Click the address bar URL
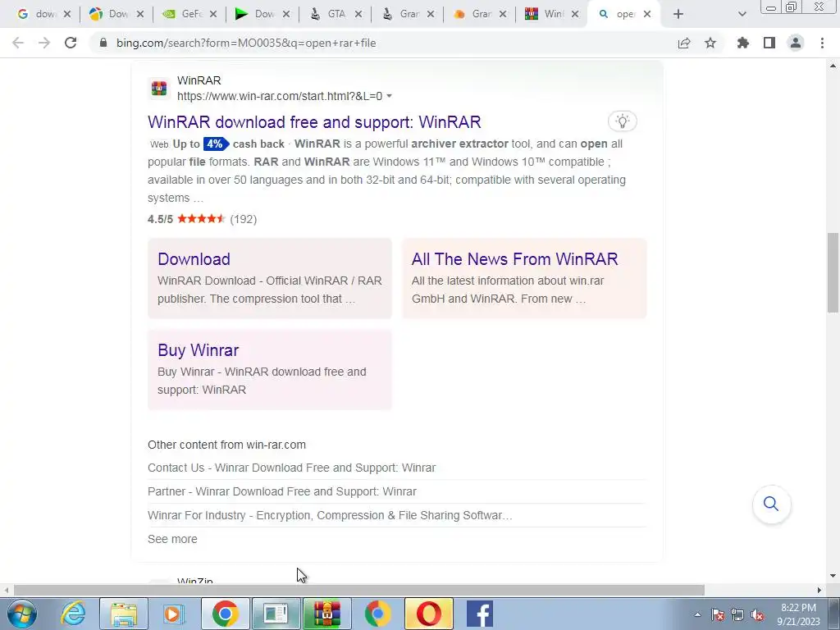The width and height of the screenshot is (840, 630). 246,43
